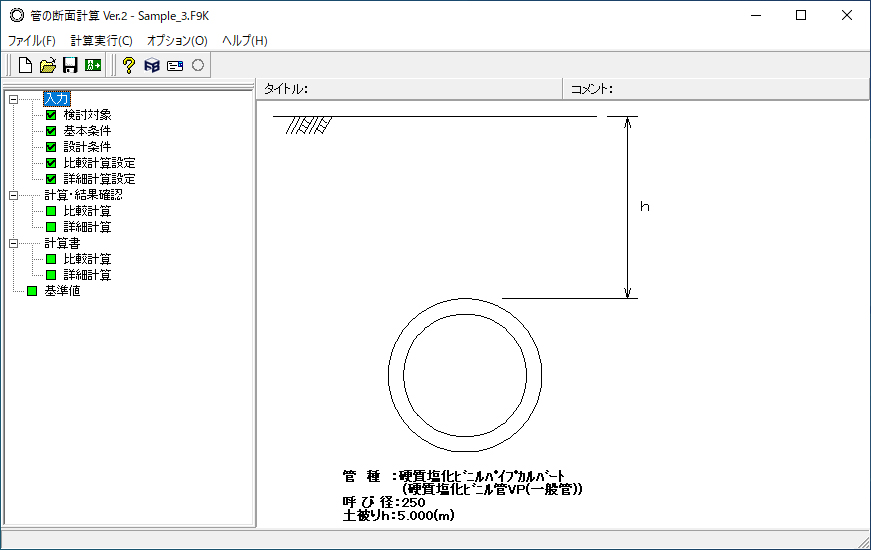Click the New file toolbar icon
The width and height of the screenshot is (871, 550).
click(x=25, y=66)
